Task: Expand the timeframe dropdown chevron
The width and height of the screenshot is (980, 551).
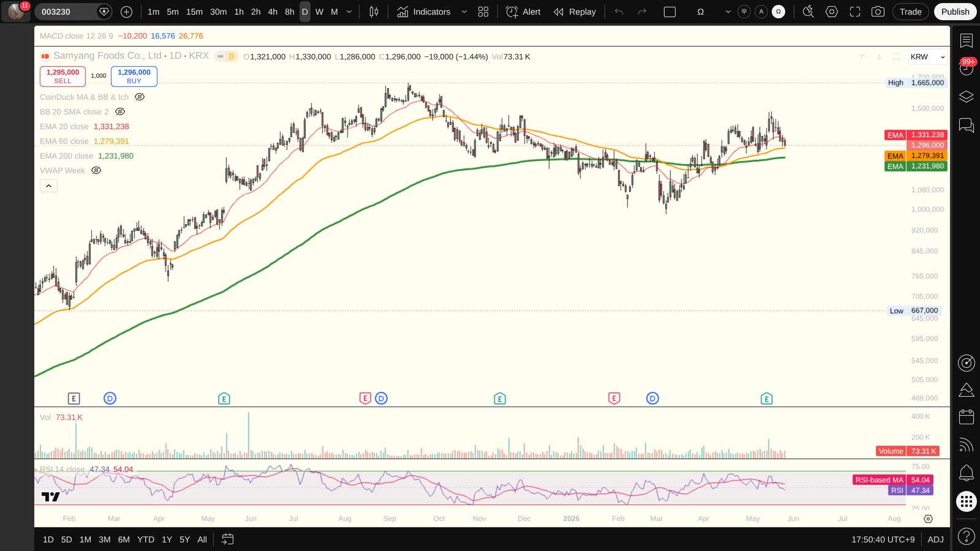Action: click(x=349, y=12)
